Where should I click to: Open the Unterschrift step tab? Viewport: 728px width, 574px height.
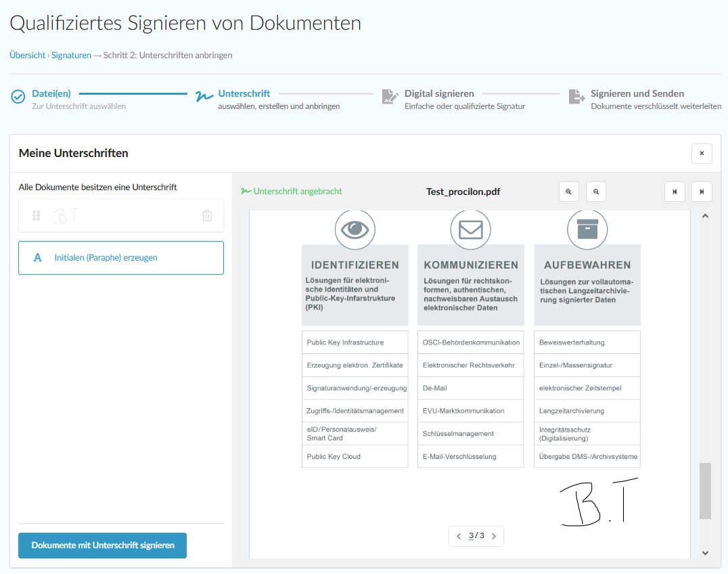pos(244,94)
